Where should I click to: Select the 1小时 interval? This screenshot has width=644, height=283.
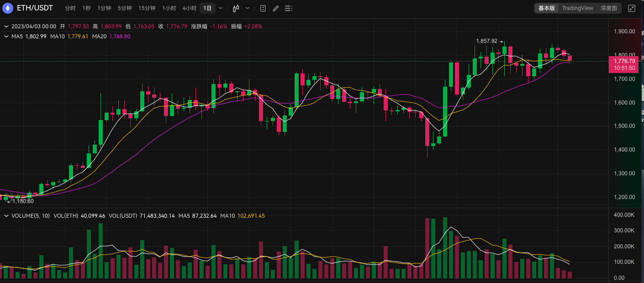click(x=169, y=8)
